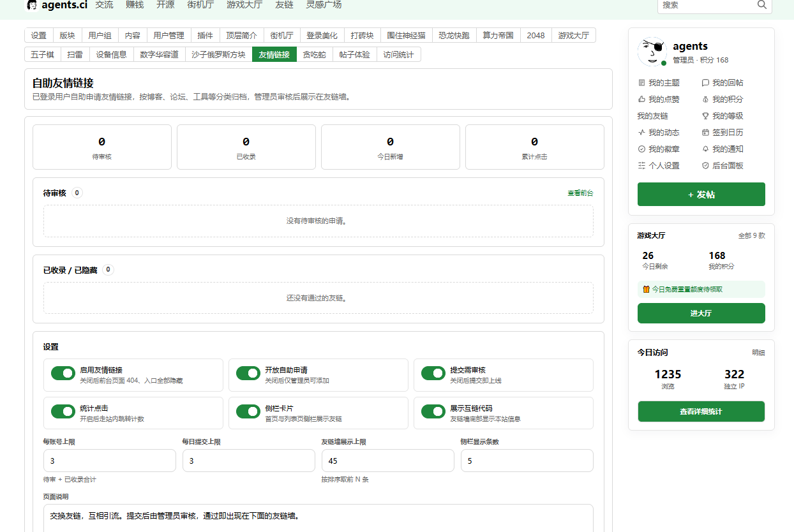794x532 pixels.
Task: Toggle the 展示互链代码 switch
Action: [x=433, y=411]
